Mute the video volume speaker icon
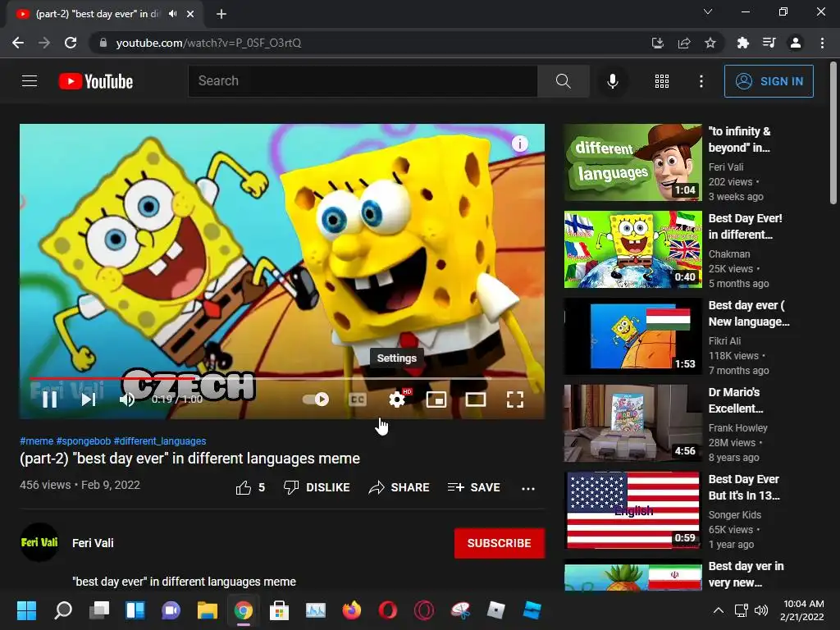Viewport: 840px width, 630px height. click(127, 399)
